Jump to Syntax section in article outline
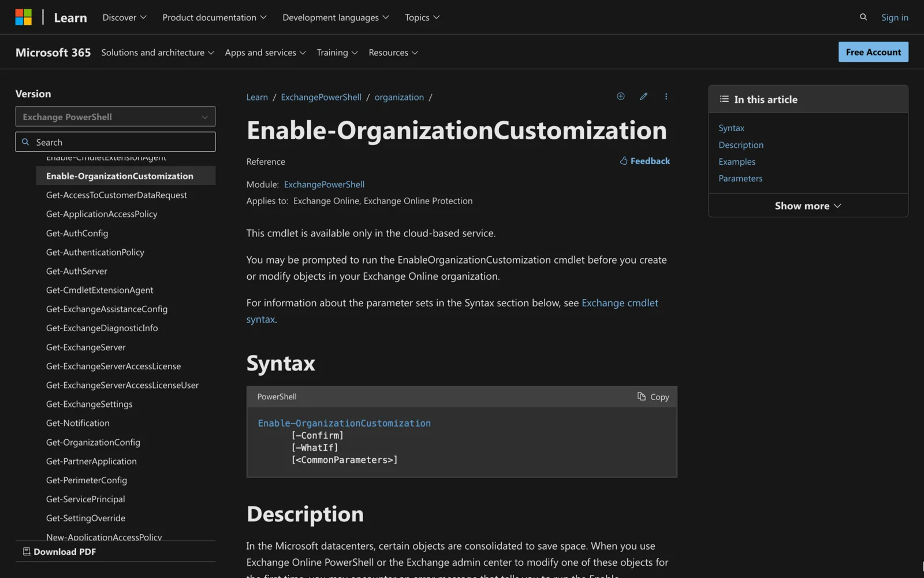 click(x=731, y=128)
